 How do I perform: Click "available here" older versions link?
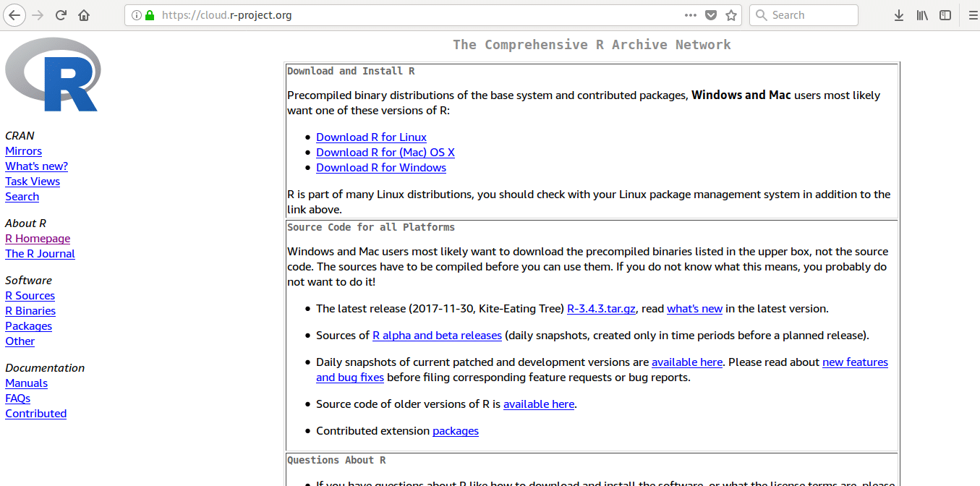click(x=539, y=404)
